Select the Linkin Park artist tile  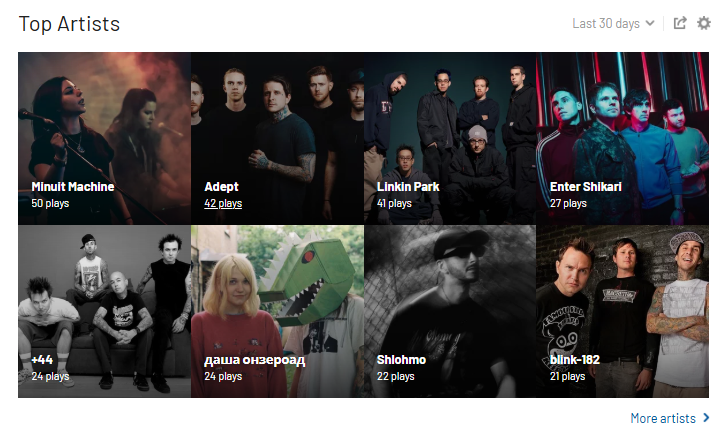tap(450, 138)
